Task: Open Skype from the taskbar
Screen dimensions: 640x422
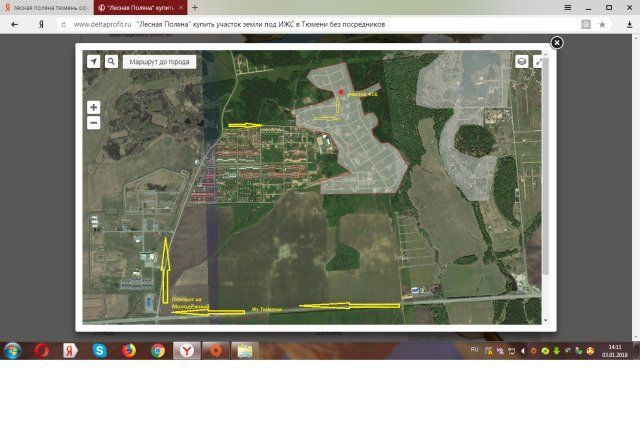Action: click(x=100, y=351)
